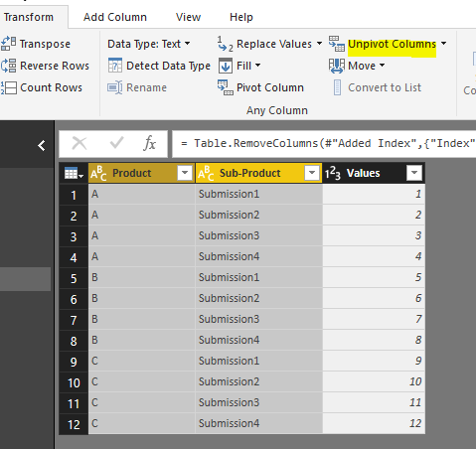Click the Reverse Rows label
The image size is (476, 449).
55,66
